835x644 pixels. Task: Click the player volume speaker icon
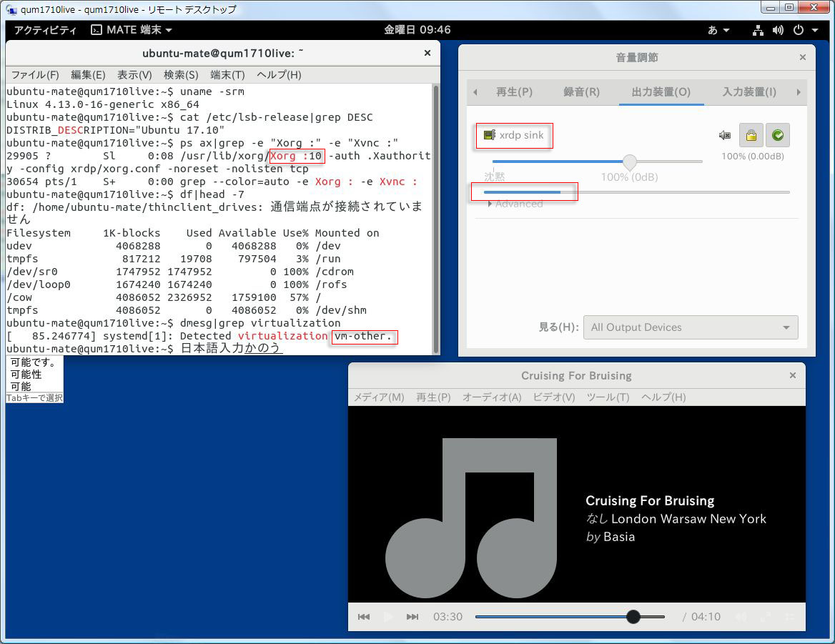click(x=741, y=617)
